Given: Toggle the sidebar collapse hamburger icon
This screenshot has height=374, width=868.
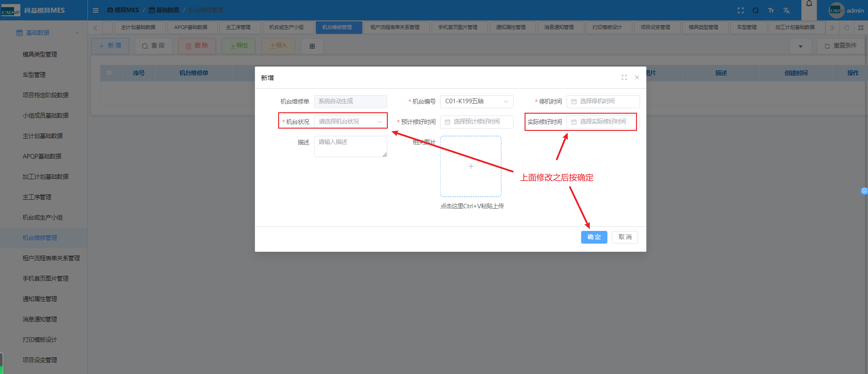Looking at the screenshot, I should pyautogui.click(x=96, y=10).
